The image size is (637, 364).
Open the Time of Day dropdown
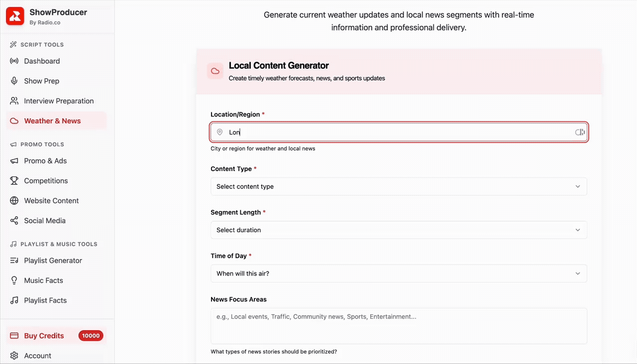398,273
